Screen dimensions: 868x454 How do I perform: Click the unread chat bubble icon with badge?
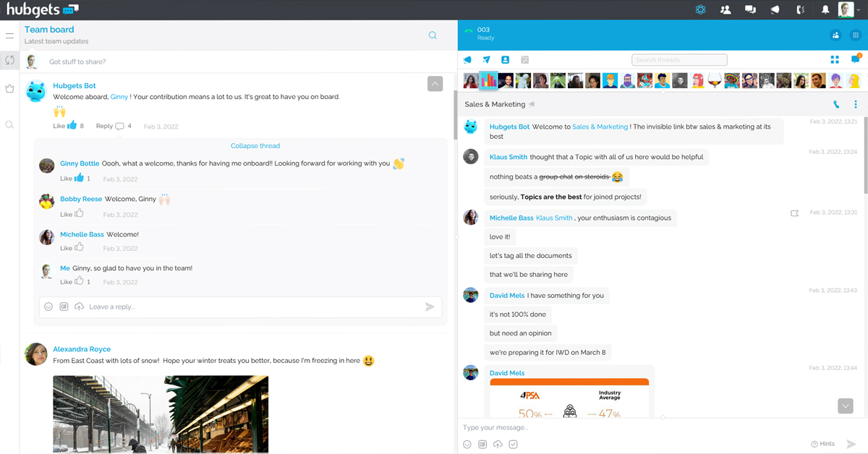click(855, 59)
